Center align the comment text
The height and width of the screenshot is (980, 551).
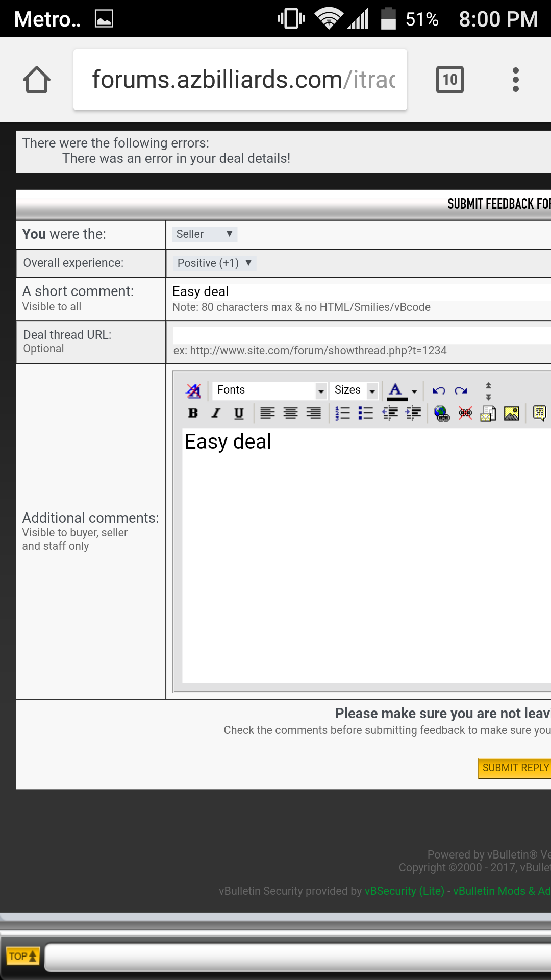(x=290, y=413)
